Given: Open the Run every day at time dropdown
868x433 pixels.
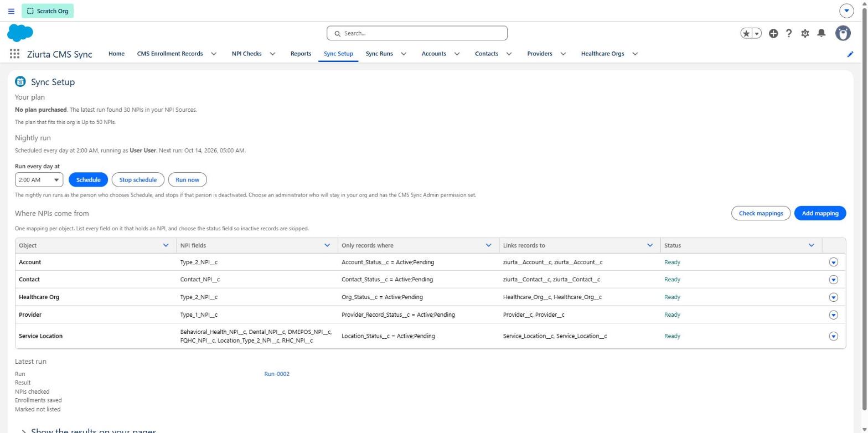Looking at the screenshot, I should 39,180.
